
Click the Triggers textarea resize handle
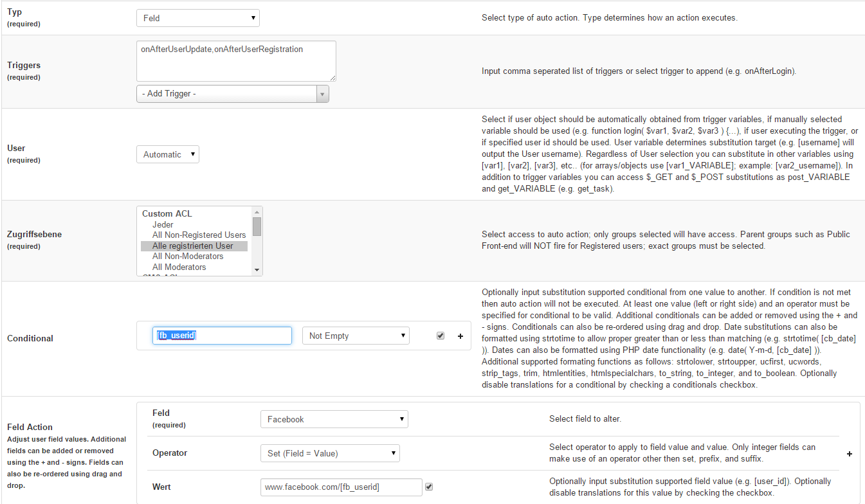point(332,78)
